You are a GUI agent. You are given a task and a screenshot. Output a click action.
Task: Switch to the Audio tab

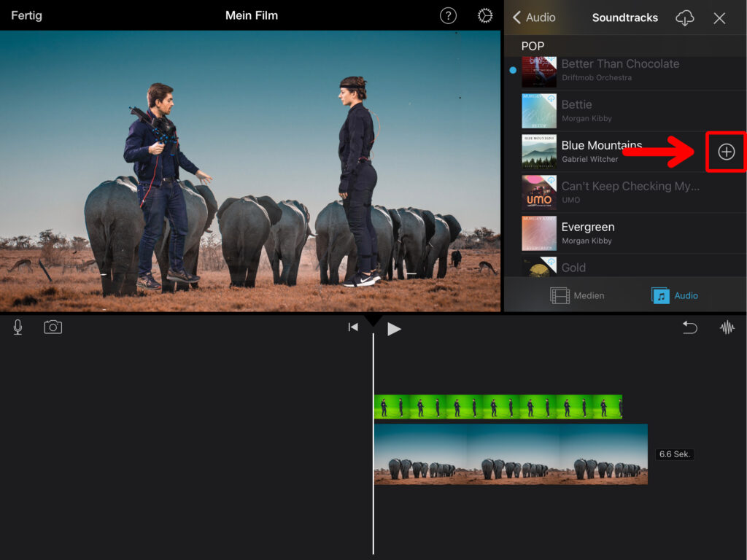pyautogui.click(x=675, y=295)
